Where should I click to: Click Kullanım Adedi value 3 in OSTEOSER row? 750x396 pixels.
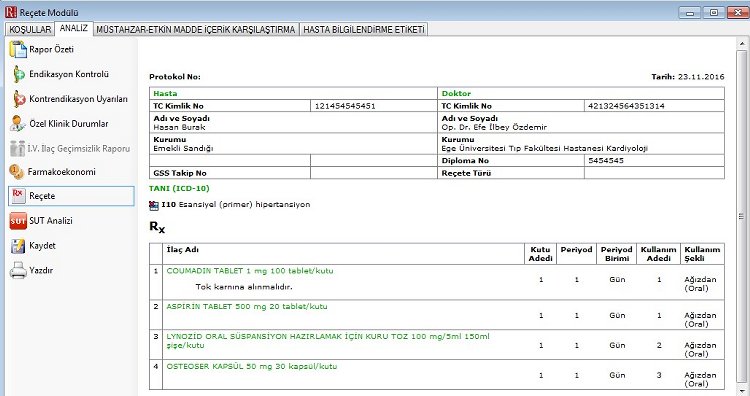(659, 375)
